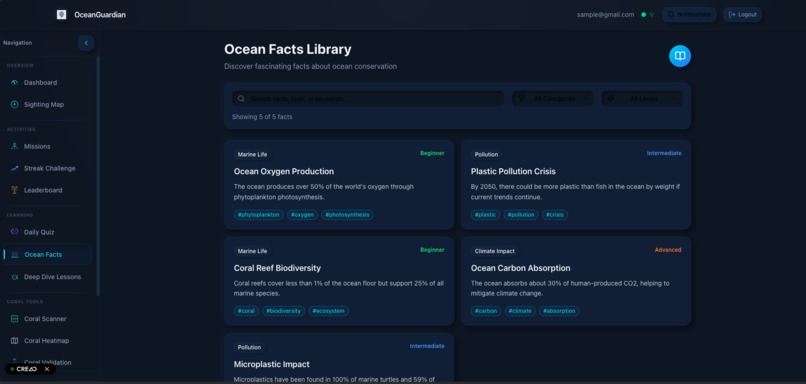Screen dimensions: 806x384
Task: Click the wifi connection icon near the email
Action: (652, 15)
